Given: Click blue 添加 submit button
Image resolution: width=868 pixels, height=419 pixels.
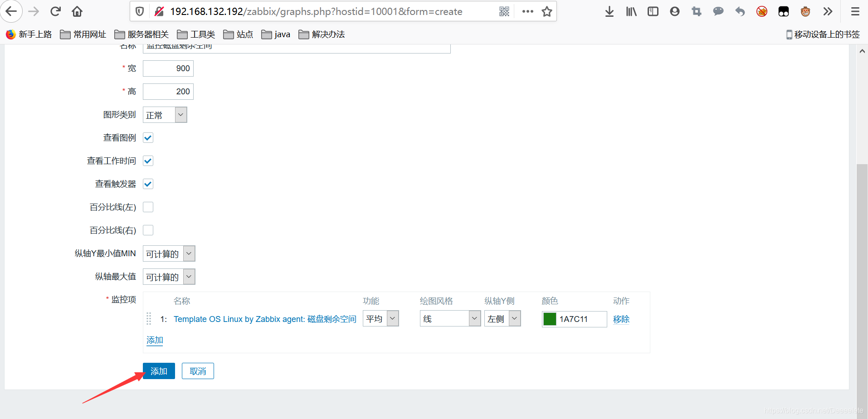Looking at the screenshot, I should click(159, 371).
